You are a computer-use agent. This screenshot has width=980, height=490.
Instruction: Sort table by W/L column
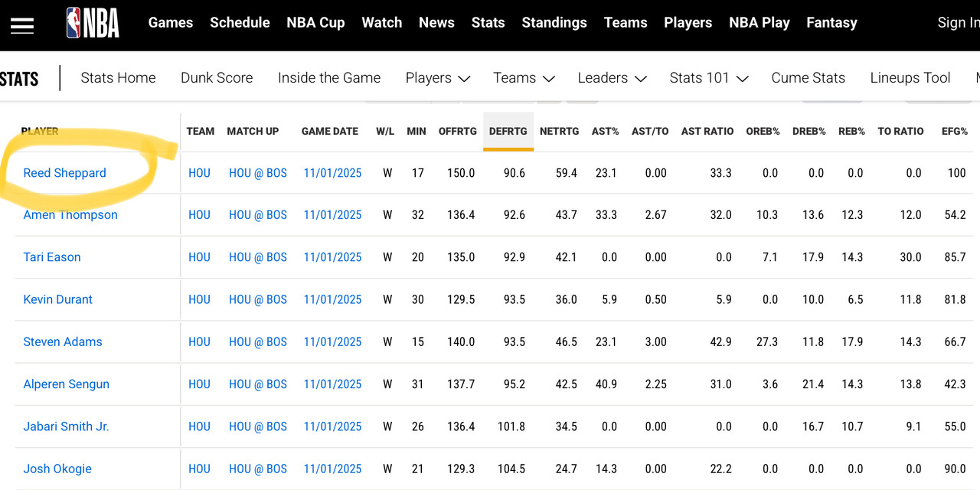click(385, 132)
